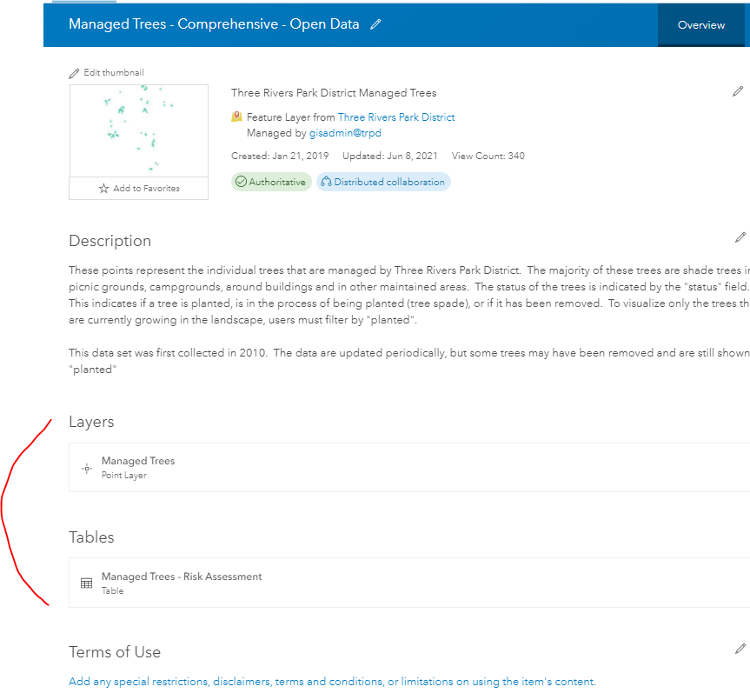Click 'Point Layer' subtitle text
This screenshot has width=750, height=700.
124,475
